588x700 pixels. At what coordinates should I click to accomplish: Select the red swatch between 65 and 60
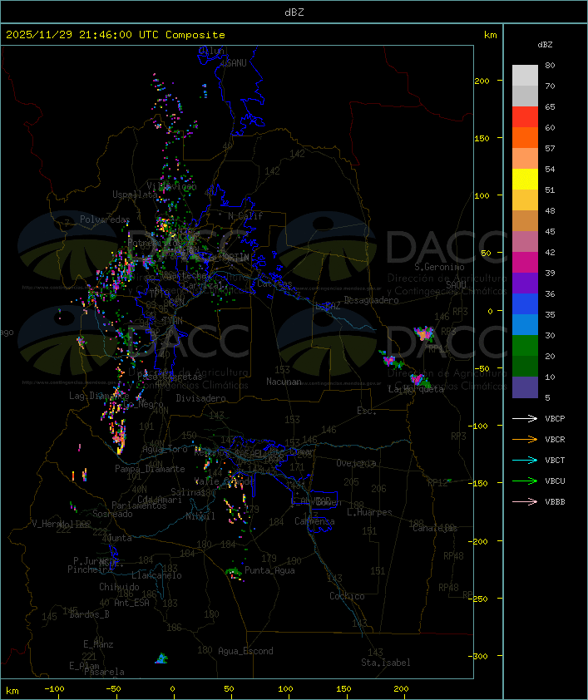pyautogui.click(x=525, y=117)
